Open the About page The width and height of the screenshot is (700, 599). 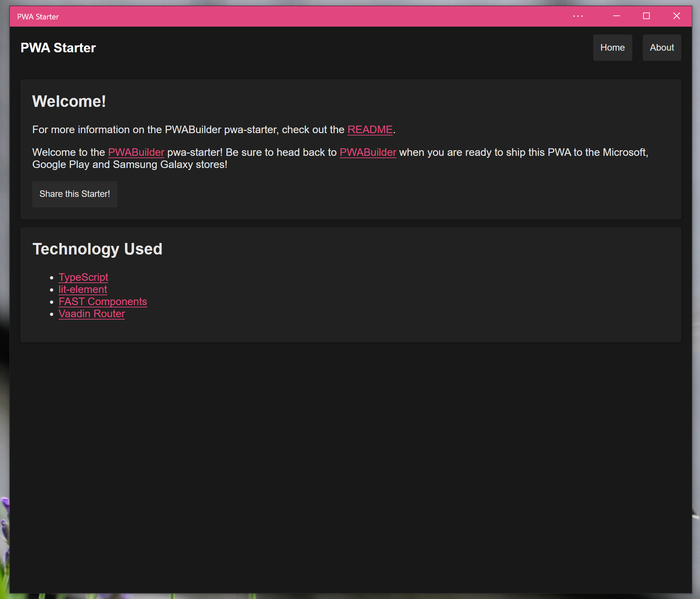662,48
